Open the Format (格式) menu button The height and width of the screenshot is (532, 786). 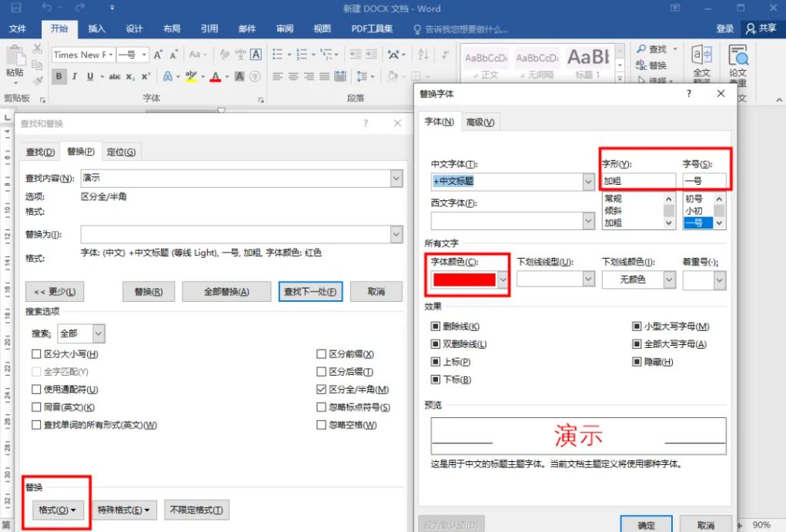coord(57,510)
